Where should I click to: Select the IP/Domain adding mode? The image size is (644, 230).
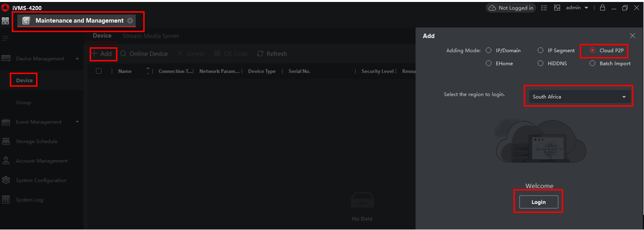click(x=489, y=51)
